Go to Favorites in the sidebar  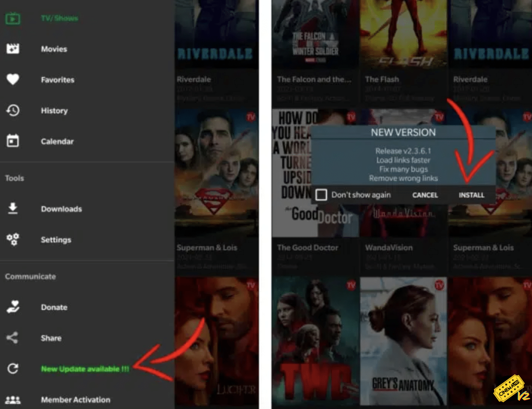(x=58, y=80)
